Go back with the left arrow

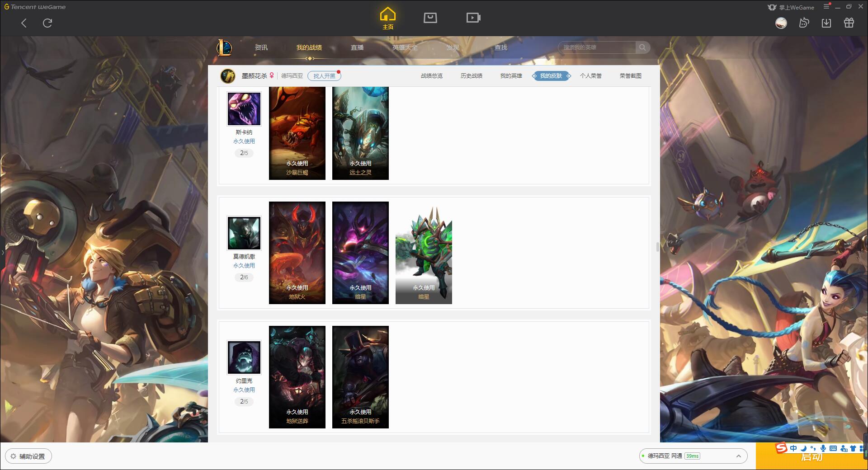(x=24, y=23)
